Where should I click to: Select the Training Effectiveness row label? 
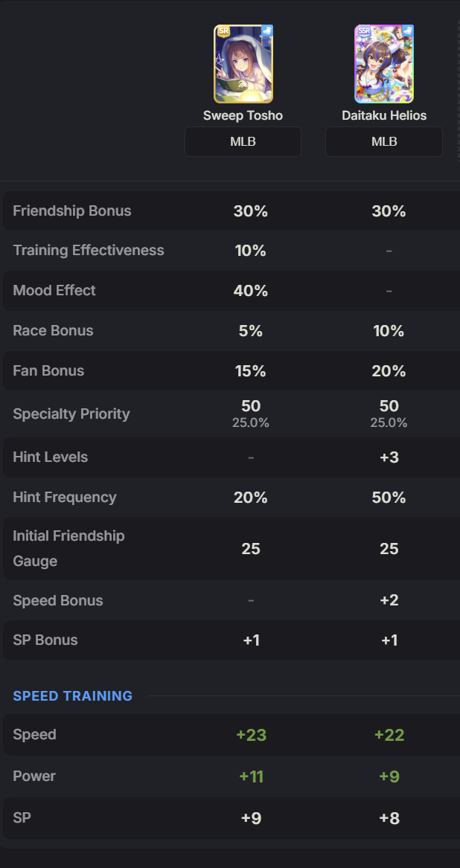89,250
